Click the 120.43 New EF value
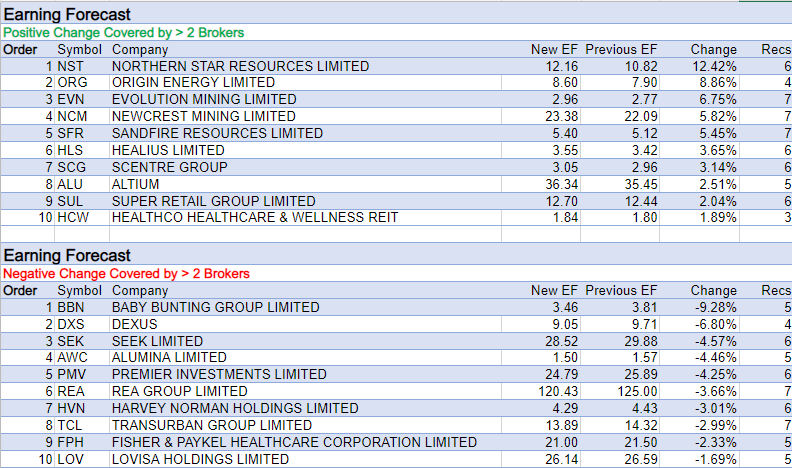Viewport: 792px width, 468px height. tap(554, 392)
